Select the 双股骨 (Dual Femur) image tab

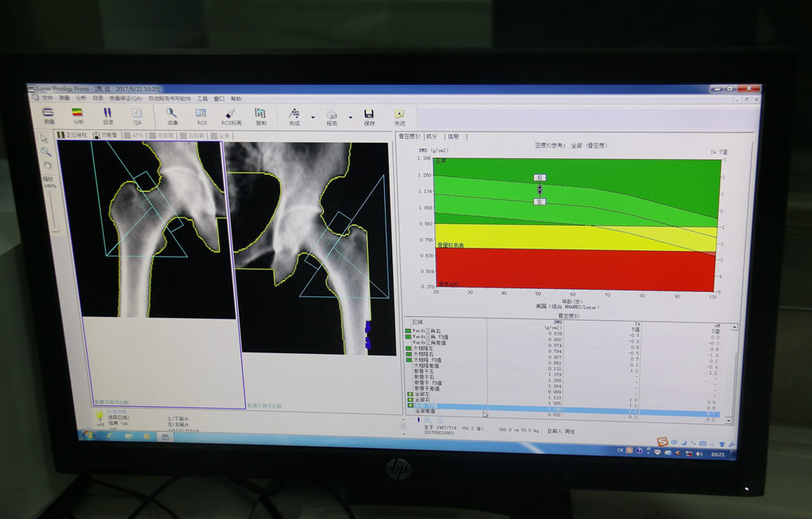[106, 135]
